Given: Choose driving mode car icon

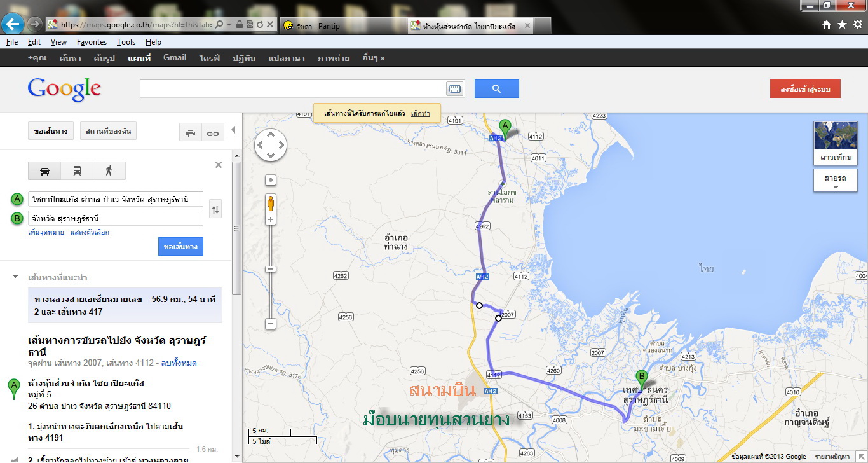Looking at the screenshot, I should (x=44, y=171).
